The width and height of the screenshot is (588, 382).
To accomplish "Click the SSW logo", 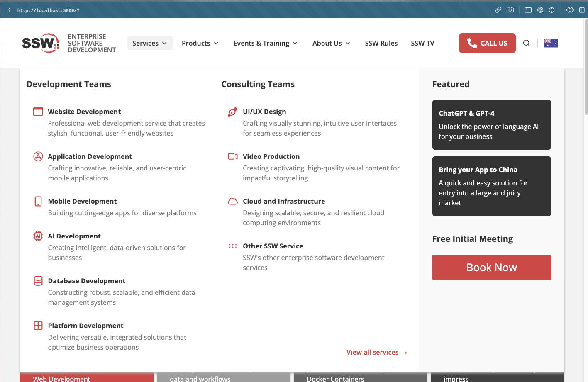I will tap(40, 43).
